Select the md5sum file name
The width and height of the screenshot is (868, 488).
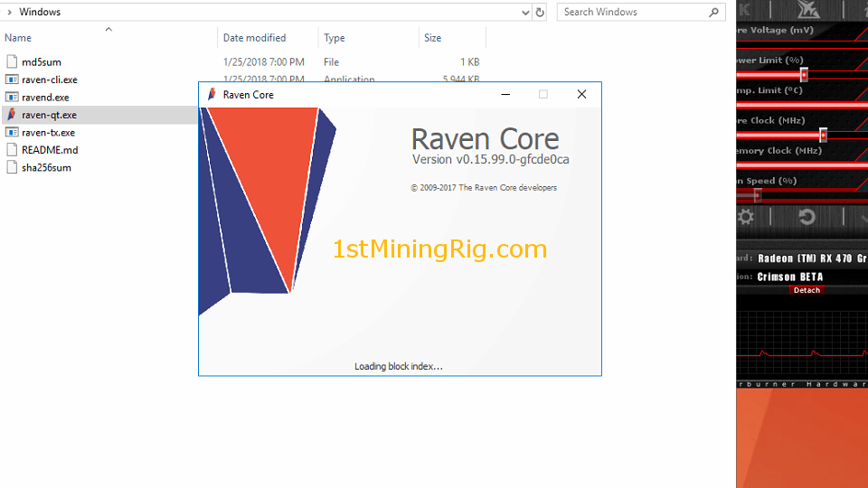point(42,62)
